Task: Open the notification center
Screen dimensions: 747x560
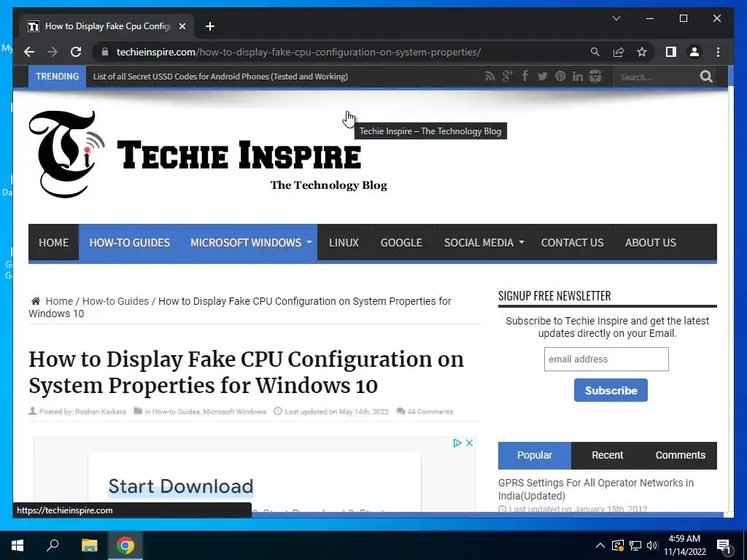Action: 724,546
